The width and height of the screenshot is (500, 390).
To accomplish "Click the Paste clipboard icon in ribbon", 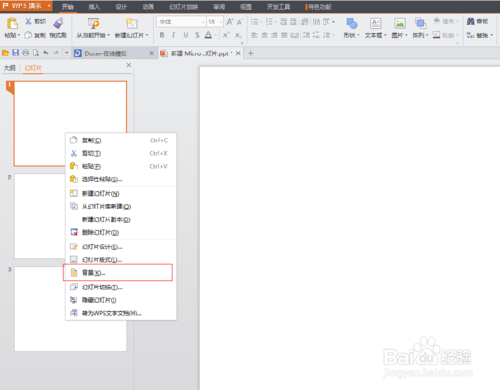I will [x=12, y=23].
